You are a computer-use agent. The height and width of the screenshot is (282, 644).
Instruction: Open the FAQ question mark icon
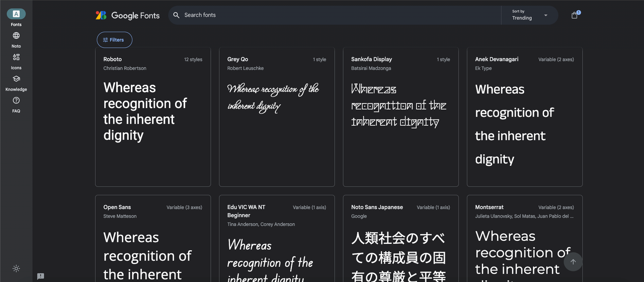(16, 101)
